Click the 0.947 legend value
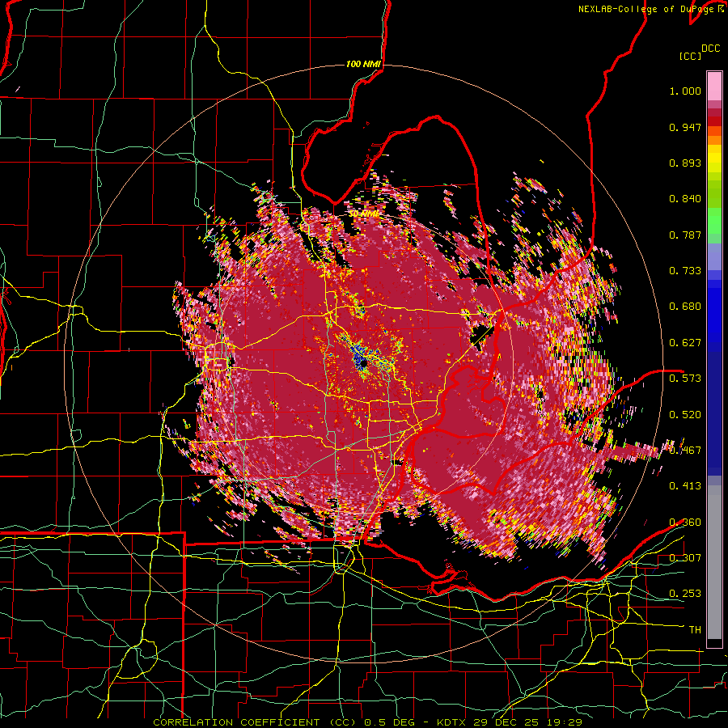The height and width of the screenshot is (728, 728). point(685,127)
